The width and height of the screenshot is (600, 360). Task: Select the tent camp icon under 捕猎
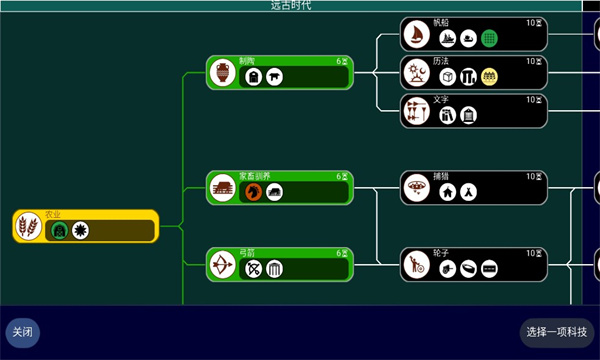click(x=468, y=192)
